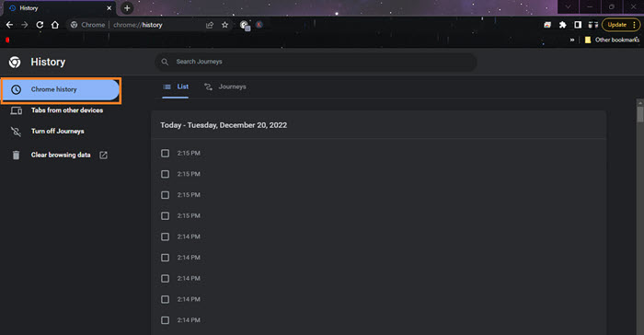Open a new tab with the plus button
Image resolution: width=644 pixels, height=335 pixels.
127,7
